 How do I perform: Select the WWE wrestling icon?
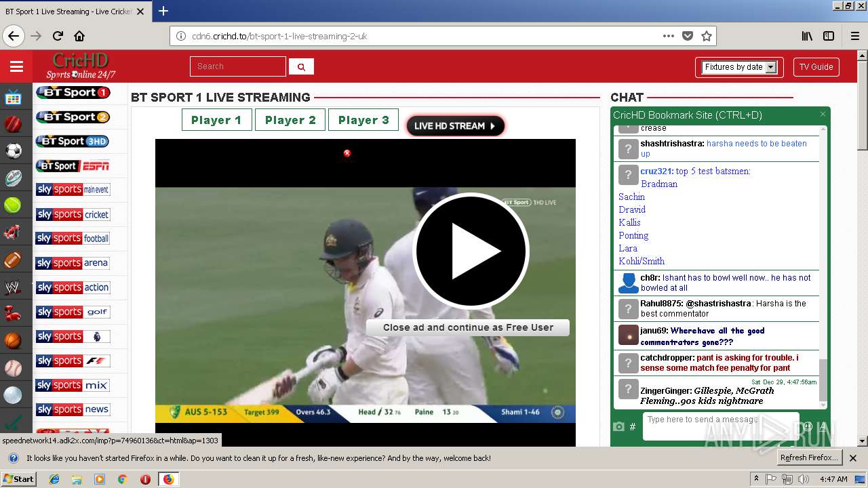pos(13,287)
